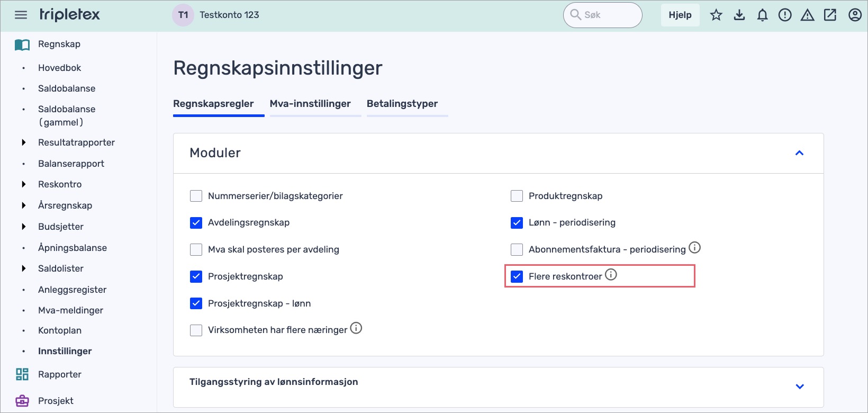This screenshot has width=868, height=413.
Task: Click info icon beside Virksomheten har flere næringer
Action: 356,328
